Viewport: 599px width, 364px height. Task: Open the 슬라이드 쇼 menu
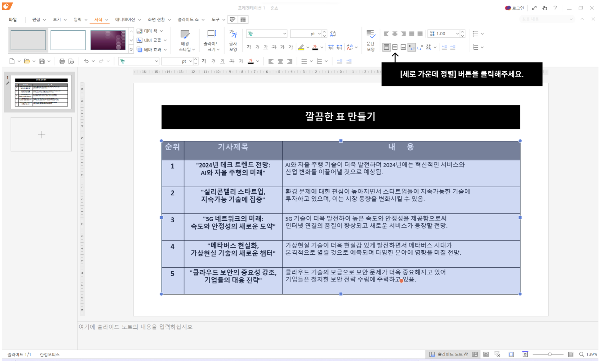point(191,20)
